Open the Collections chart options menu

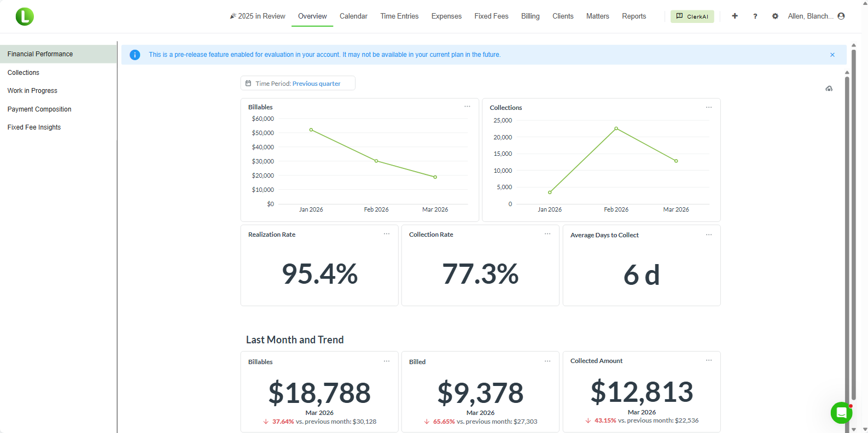click(709, 107)
